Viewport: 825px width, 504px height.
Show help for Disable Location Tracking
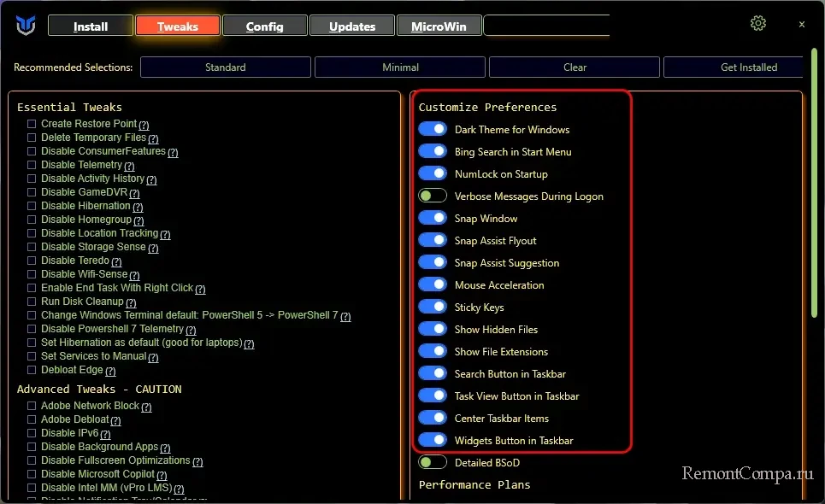165,234
